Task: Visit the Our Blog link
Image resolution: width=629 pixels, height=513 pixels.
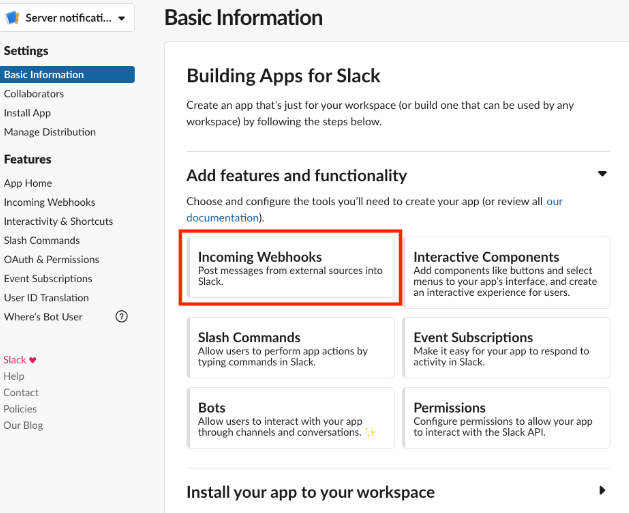Action: click(x=23, y=426)
